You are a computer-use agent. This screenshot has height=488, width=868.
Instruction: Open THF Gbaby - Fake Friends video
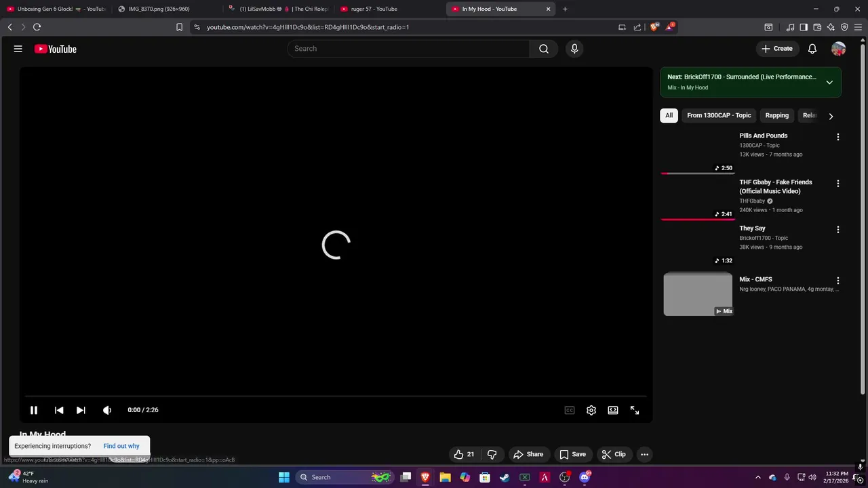click(x=775, y=186)
